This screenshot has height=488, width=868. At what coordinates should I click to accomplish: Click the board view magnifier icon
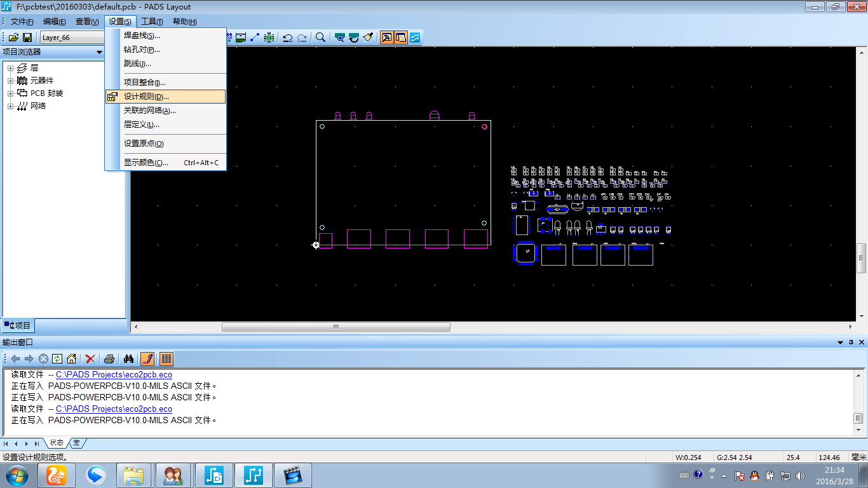click(x=340, y=37)
